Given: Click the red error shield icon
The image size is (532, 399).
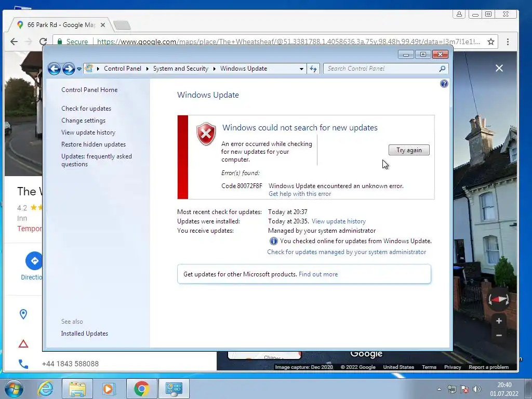Looking at the screenshot, I should point(206,134).
